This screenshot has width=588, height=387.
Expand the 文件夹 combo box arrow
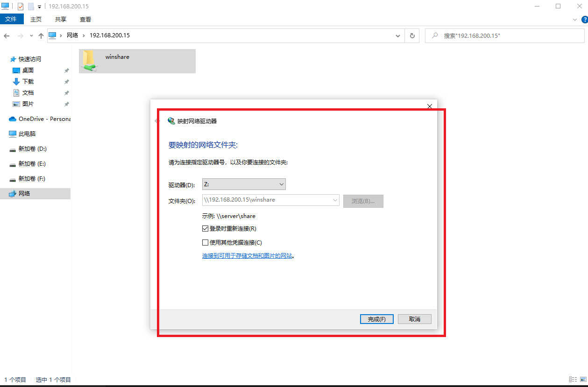point(335,200)
